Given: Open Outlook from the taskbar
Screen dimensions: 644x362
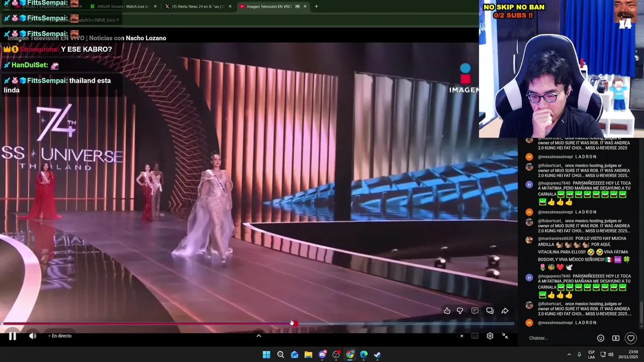Looking at the screenshot, I should coord(294,354).
